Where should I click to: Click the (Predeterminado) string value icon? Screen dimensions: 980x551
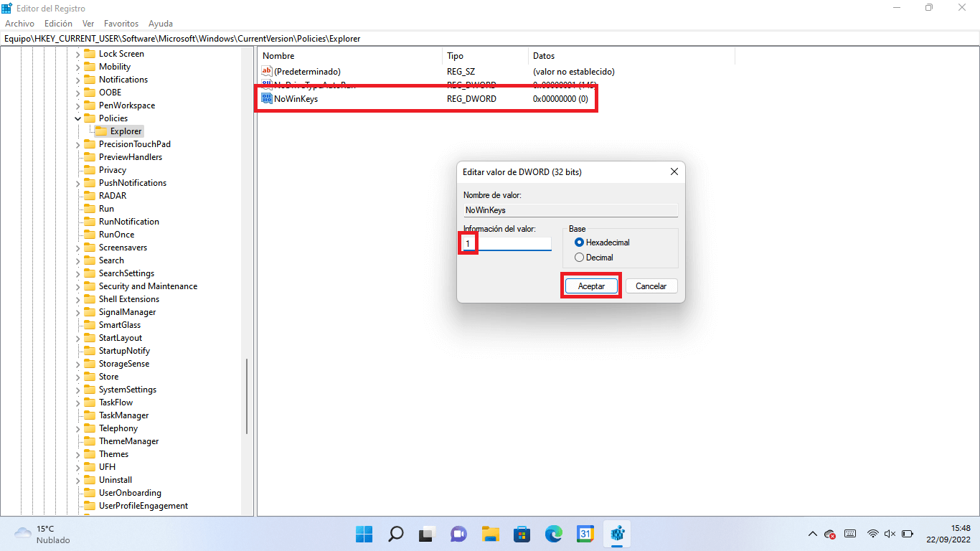click(x=267, y=72)
